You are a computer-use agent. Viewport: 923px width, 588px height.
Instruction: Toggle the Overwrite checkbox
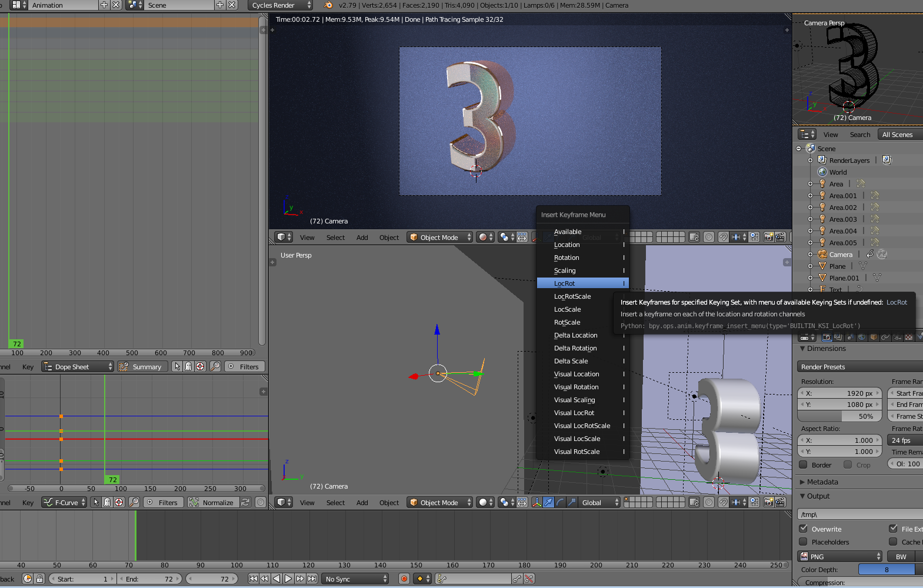tap(803, 529)
